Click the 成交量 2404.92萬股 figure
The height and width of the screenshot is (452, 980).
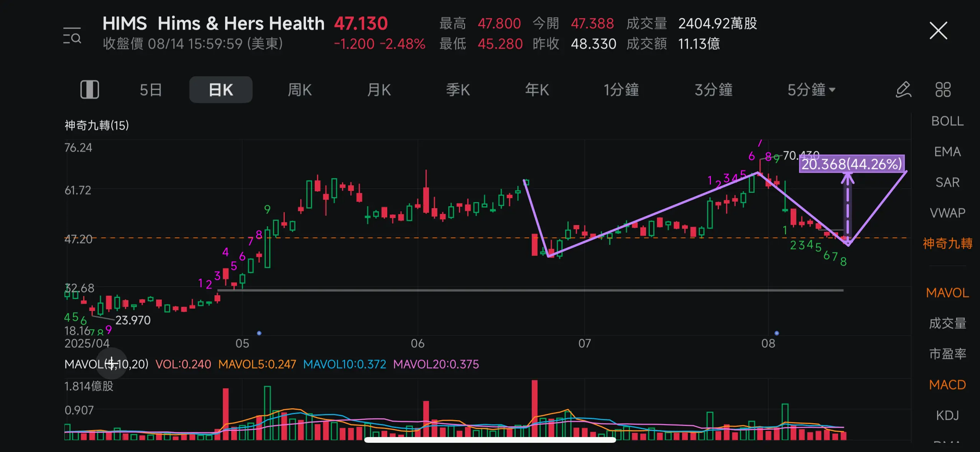click(717, 24)
